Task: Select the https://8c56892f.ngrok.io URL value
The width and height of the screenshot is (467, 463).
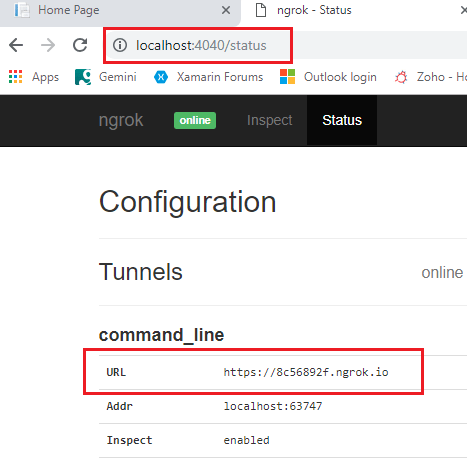Action: pyautogui.click(x=306, y=372)
